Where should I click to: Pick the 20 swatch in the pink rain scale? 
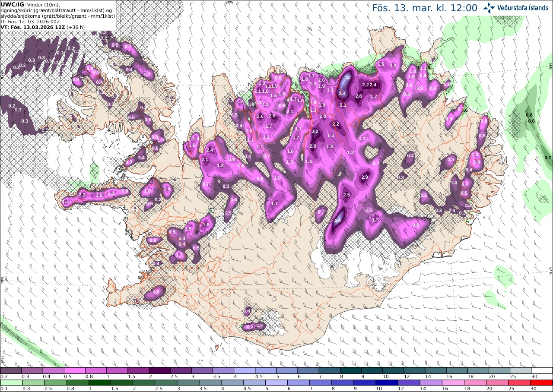tap(497, 383)
